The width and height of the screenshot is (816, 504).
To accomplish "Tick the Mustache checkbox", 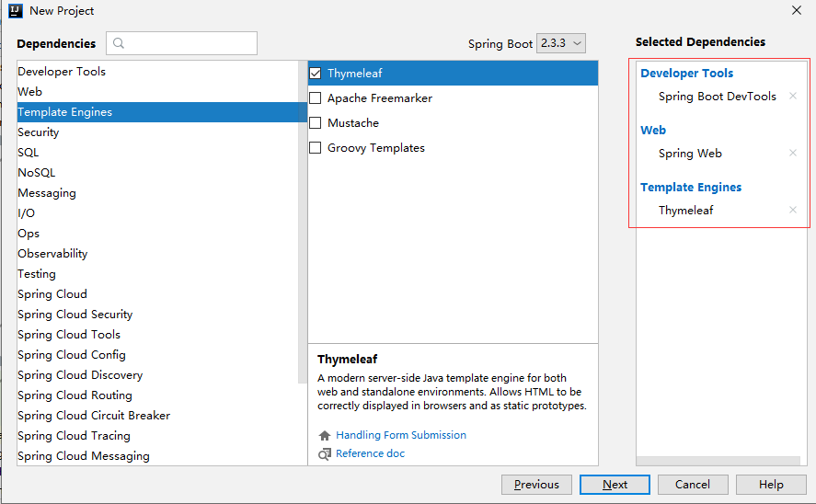I will [316, 123].
